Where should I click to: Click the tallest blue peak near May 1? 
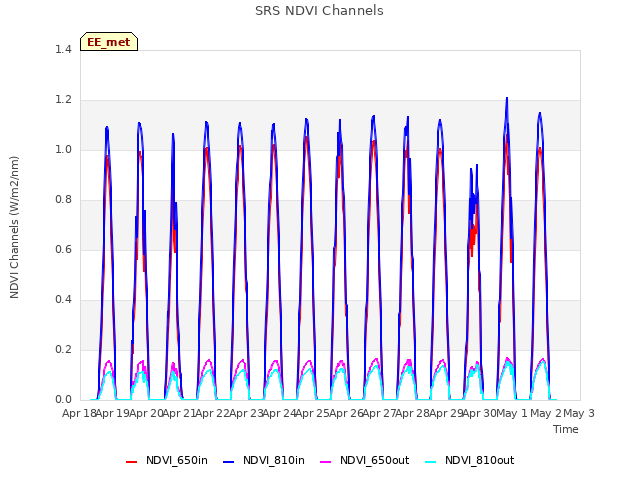point(507,98)
